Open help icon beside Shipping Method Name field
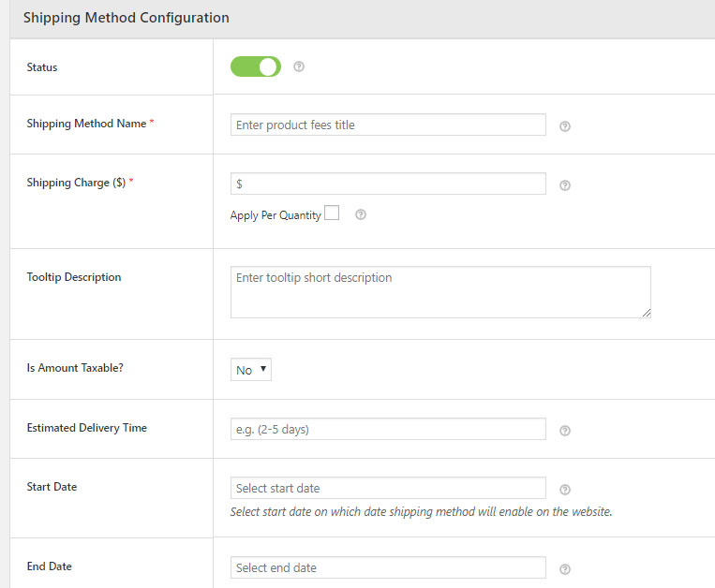 tap(564, 126)
